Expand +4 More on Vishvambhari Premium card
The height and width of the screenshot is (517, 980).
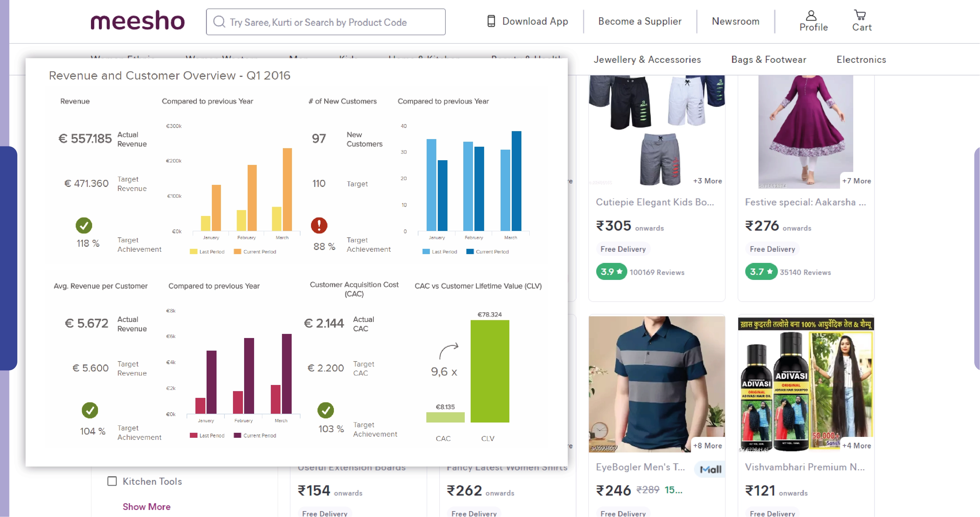(x=857, y=446)
